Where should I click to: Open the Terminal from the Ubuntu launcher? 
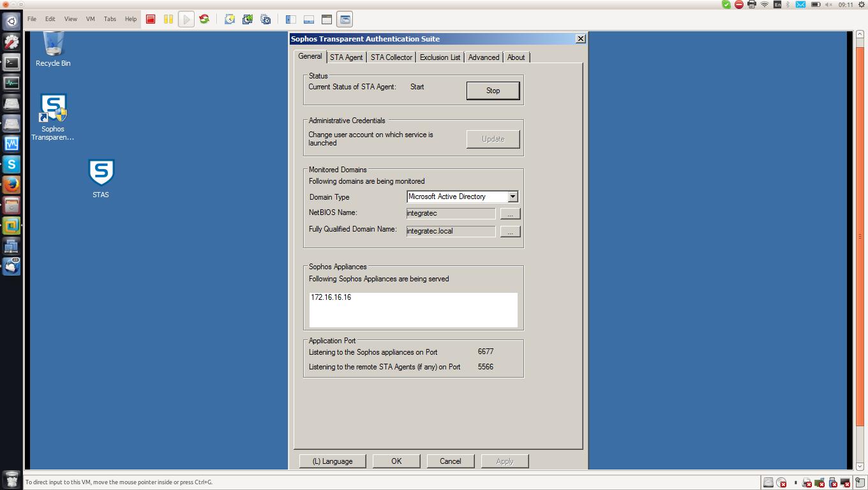pyautogui.click(x=11, y=62)
